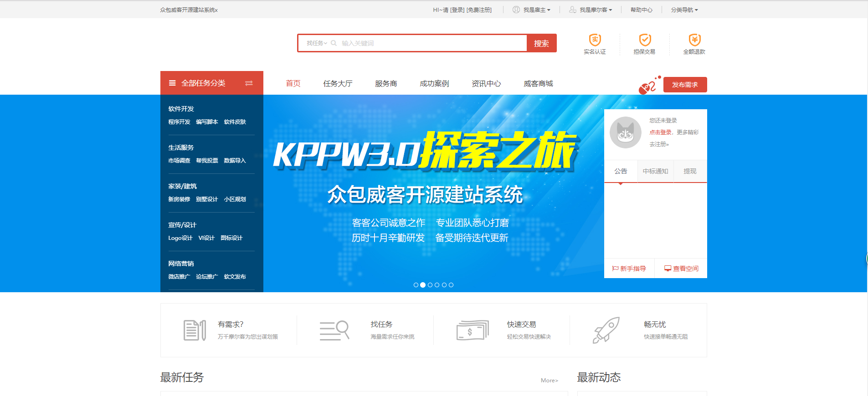Open the 成功案例 nav item
The width and height of the screenshot is (868, 396).
434,83
